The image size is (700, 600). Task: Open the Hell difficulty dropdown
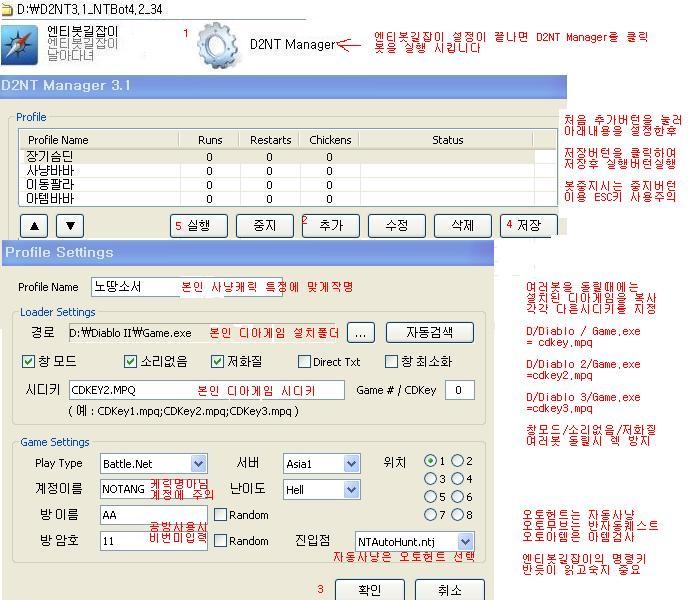(352, 490)
